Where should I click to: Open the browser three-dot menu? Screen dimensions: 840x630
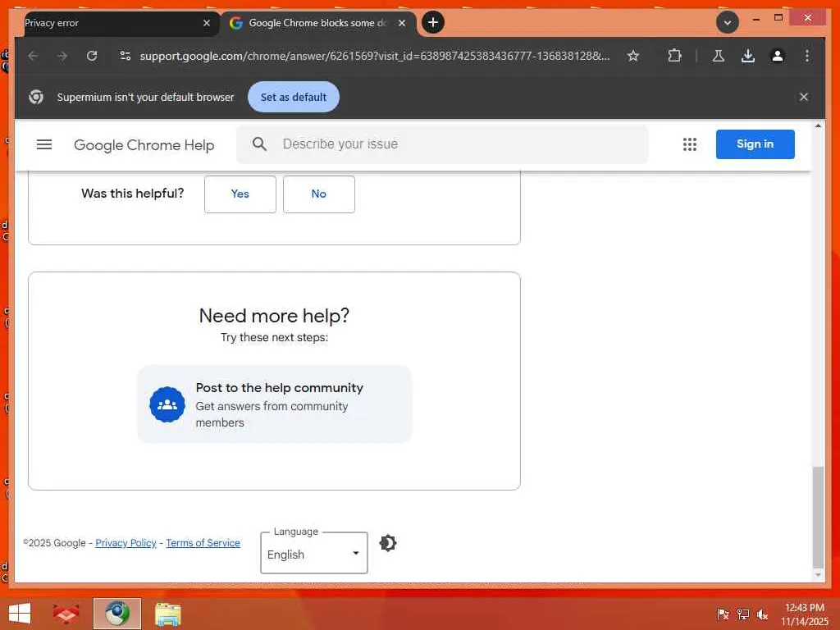pyautogui.click(x=807, y=56)
